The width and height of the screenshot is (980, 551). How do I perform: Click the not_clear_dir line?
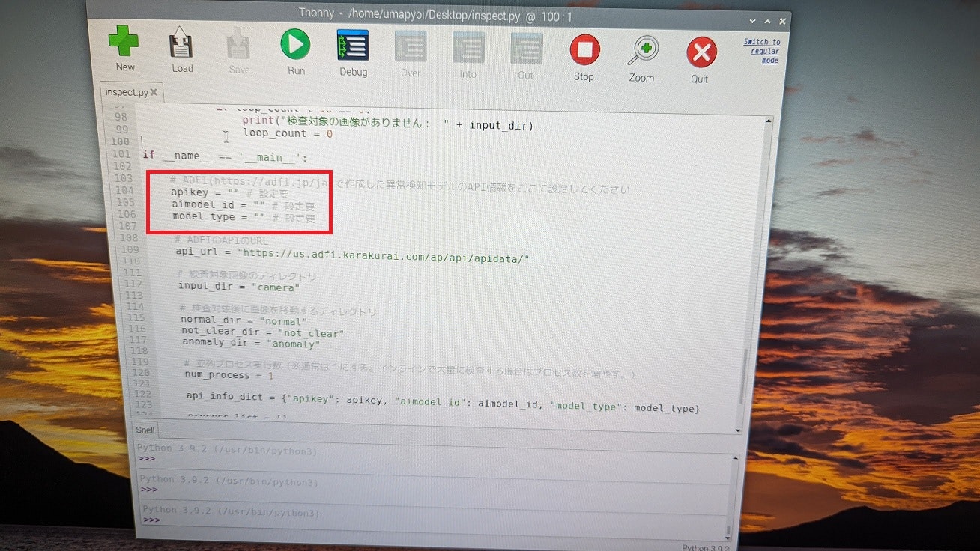[x=262, y=332]
